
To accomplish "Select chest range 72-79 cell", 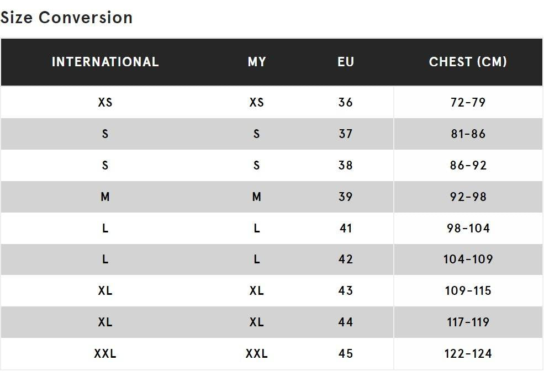I will coord(468,103).
